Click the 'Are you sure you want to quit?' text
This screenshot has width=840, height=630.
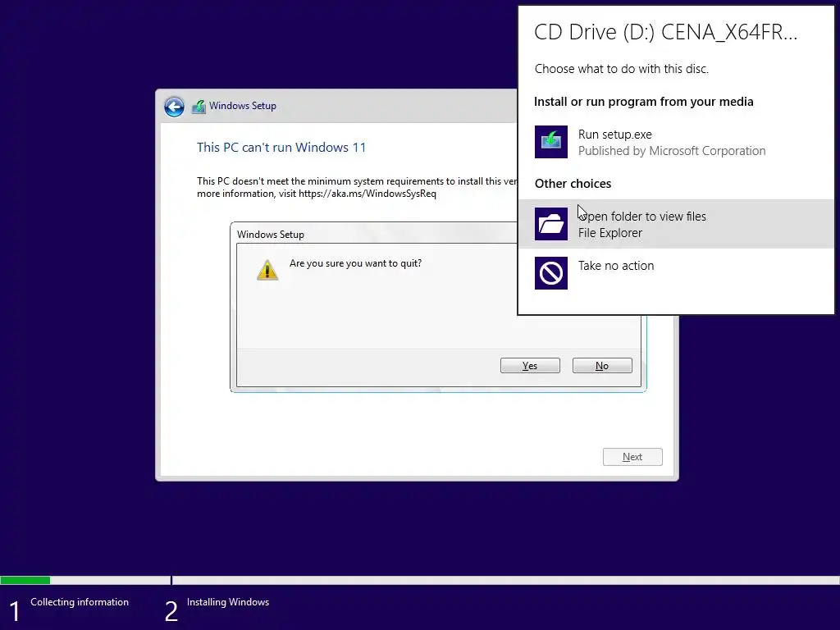[x=355, y=263]
